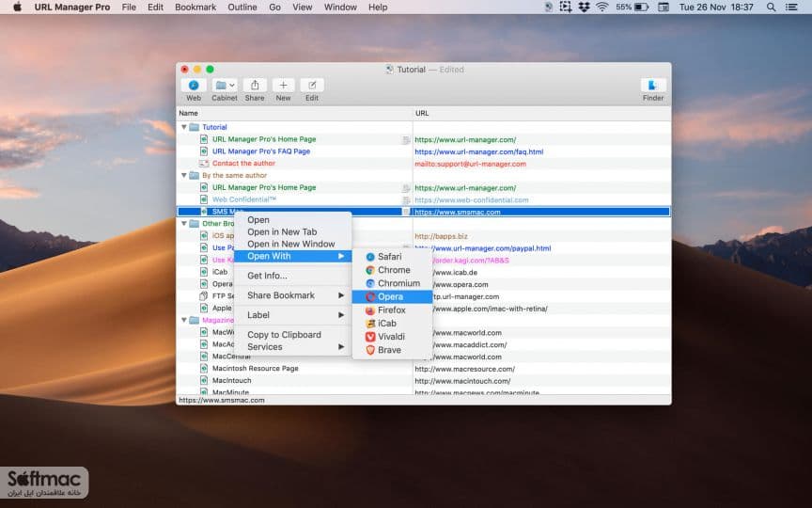Screen dimensions: 812x508
Task: Click note icon on Web Confidential row
Action: [406, 200]
